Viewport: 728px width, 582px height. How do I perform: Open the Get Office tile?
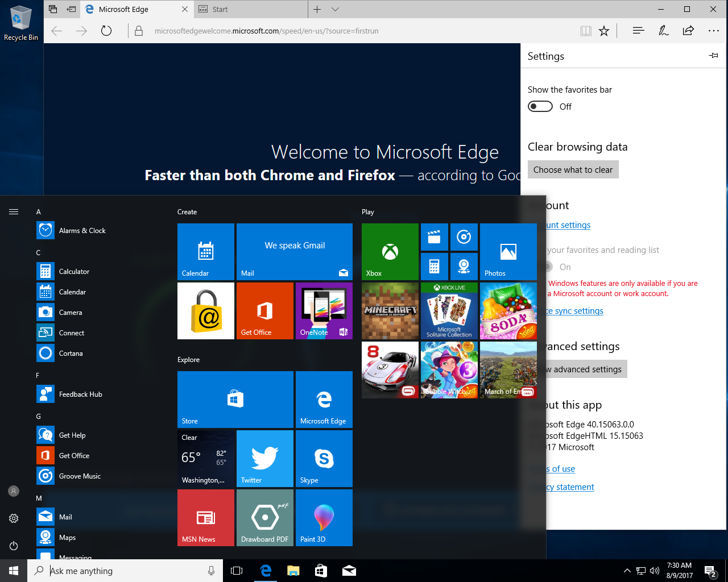point(265,311)
